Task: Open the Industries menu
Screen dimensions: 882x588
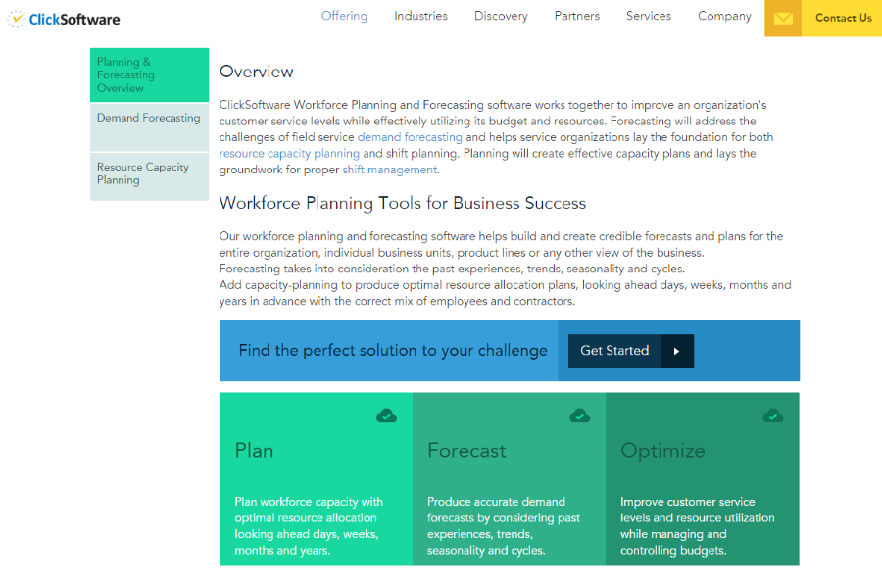Action: coord(420,16)
